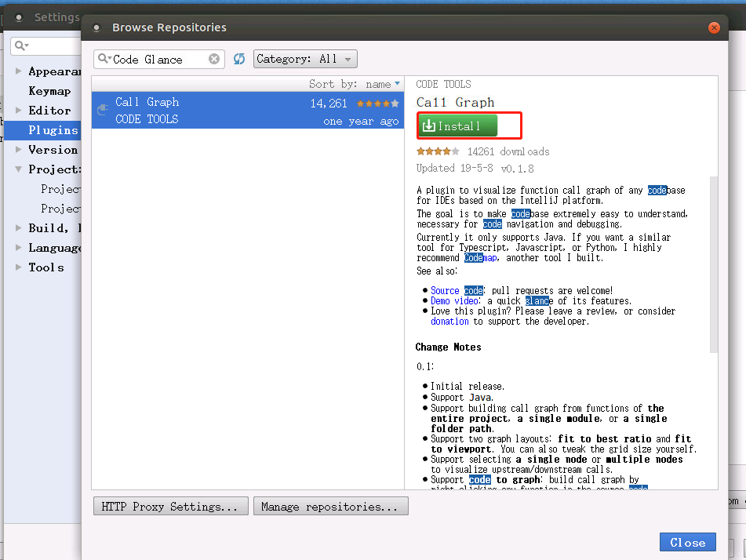This screenshot has width=746, height=560.
Task: Click the 14261 downloads text
Action: pos(508,151)
